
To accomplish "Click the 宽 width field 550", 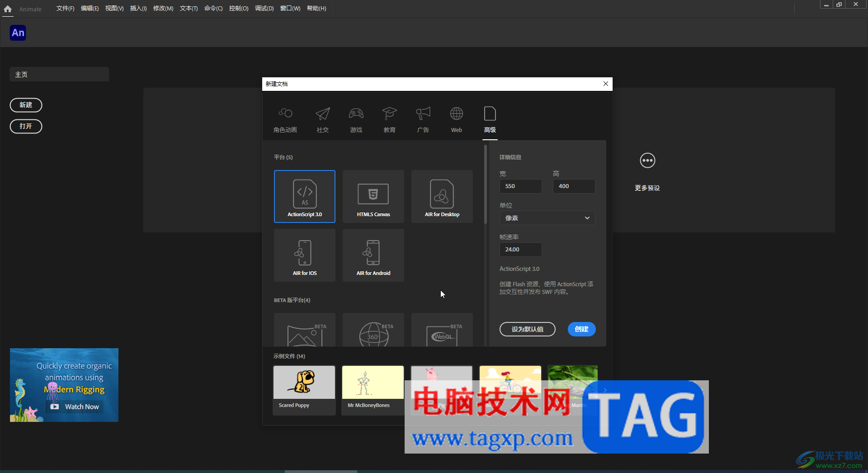I will [520, 186].
